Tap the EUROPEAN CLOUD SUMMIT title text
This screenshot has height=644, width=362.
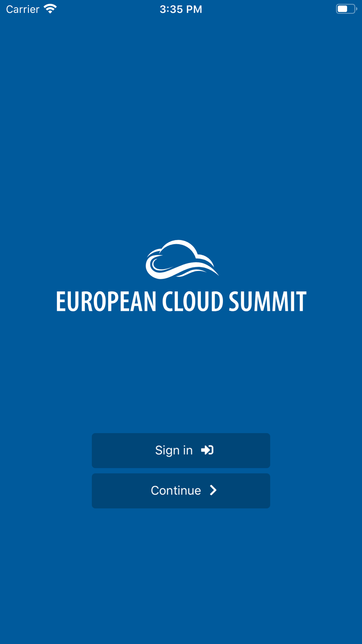tap(181, 301)
